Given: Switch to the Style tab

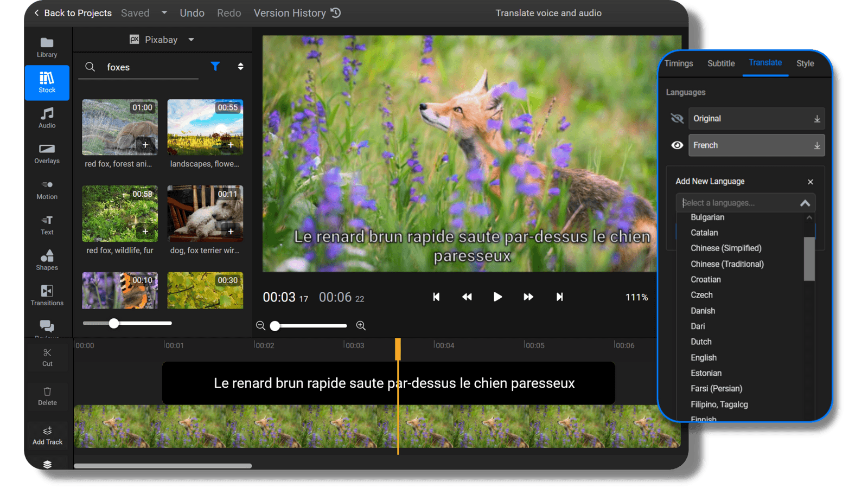Looking at the screenshot, I should click(x=805, y=63).
